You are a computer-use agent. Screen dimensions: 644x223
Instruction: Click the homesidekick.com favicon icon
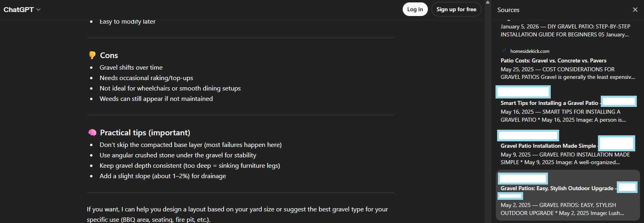point(504,51)
